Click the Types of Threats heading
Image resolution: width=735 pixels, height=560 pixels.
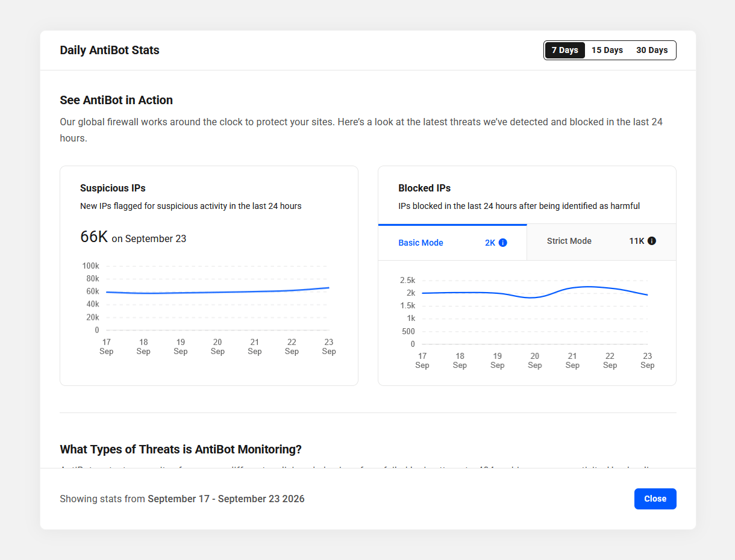[181, 449]
